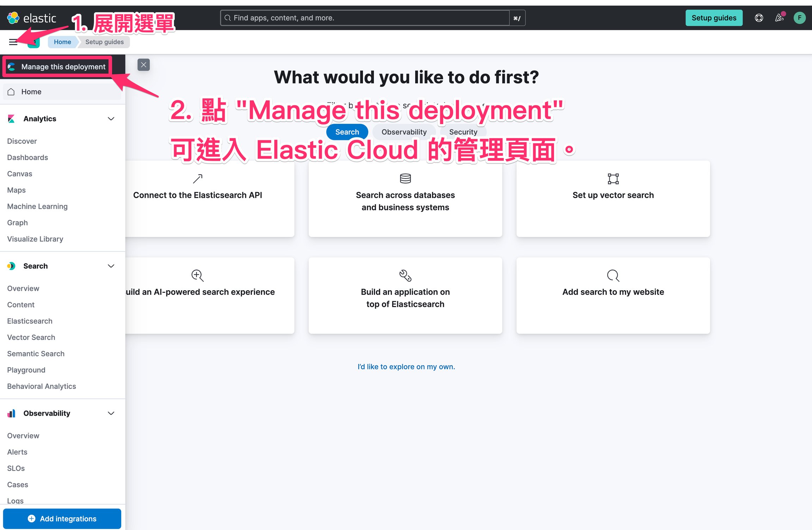Select Add search to my website card

[x=613, y=295]
